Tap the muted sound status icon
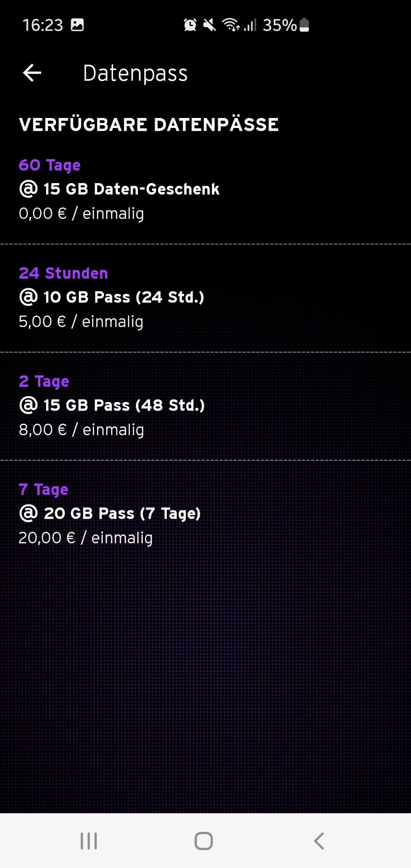411x868 pixels. click(209, 25)
